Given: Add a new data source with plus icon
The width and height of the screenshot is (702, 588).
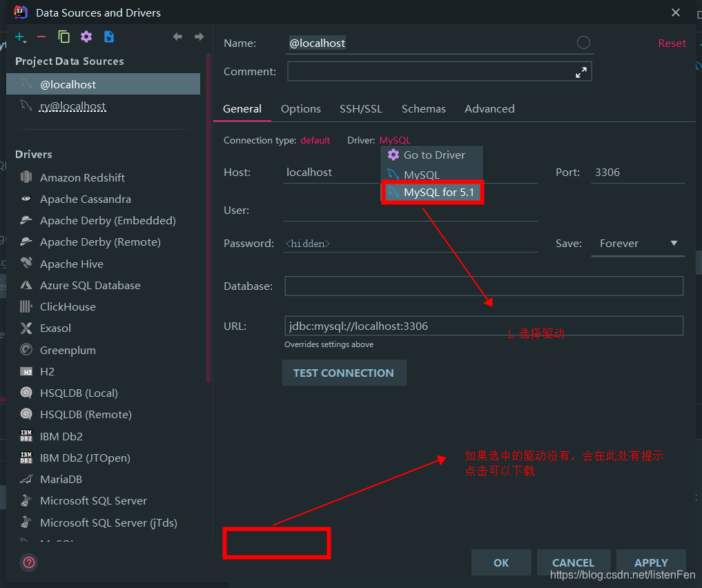Looking at the screenshot, I should click(x=21, y=37).
